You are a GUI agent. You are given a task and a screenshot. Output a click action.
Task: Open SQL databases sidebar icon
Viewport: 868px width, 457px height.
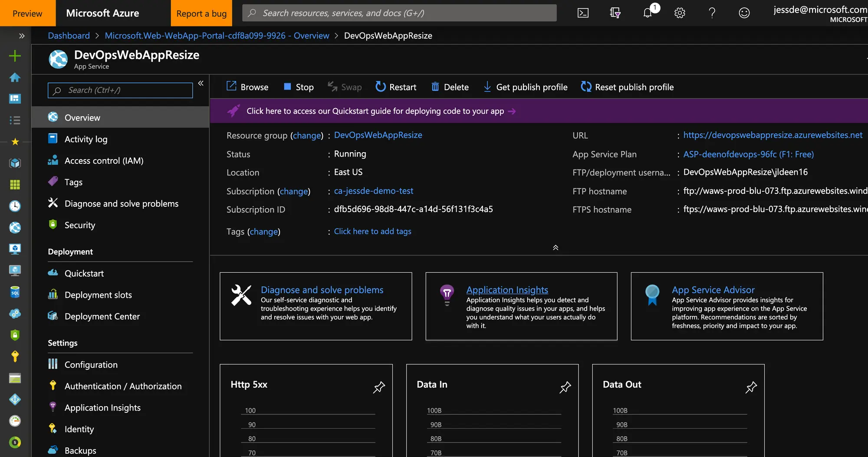point(15,292)
